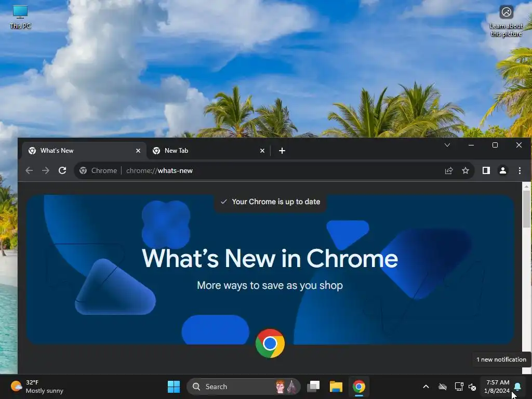The height and width of the screenshot is (399, 532).
Task: Open File Explorer from taskbar
Action: pos(336,387)
